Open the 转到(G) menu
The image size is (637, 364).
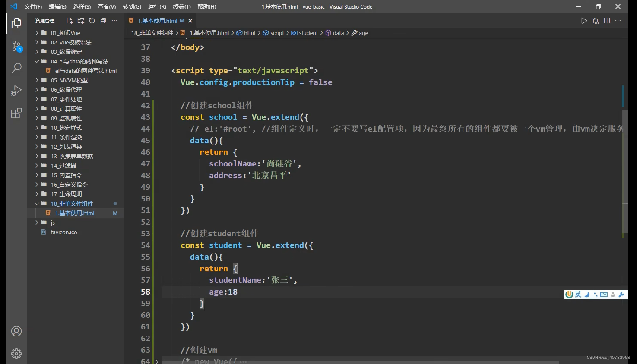(132, 6)
